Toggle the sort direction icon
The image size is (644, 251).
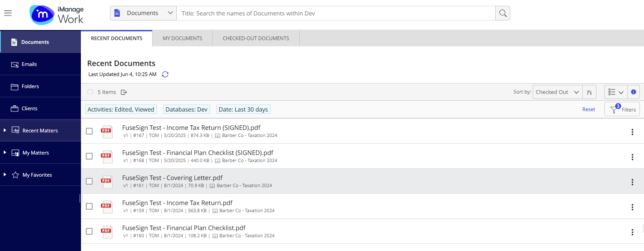(589, 92)
